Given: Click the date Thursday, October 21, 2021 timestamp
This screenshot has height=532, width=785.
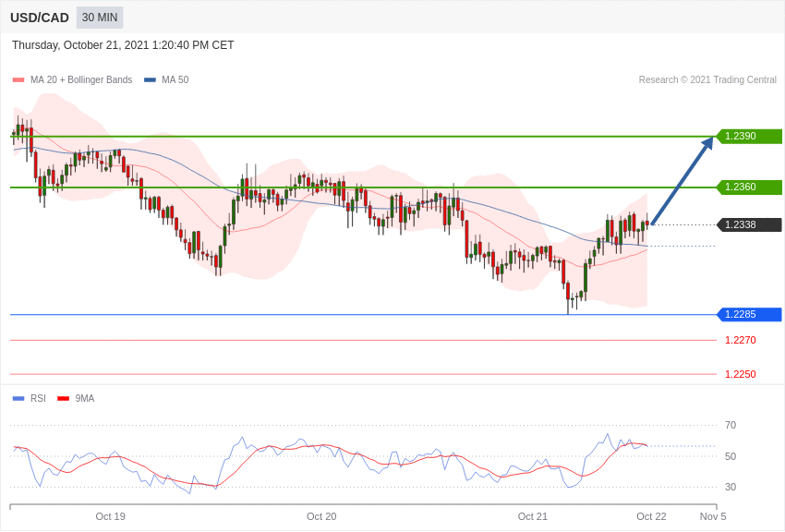Looking at the screenshot, I should (x=123, y=45).
